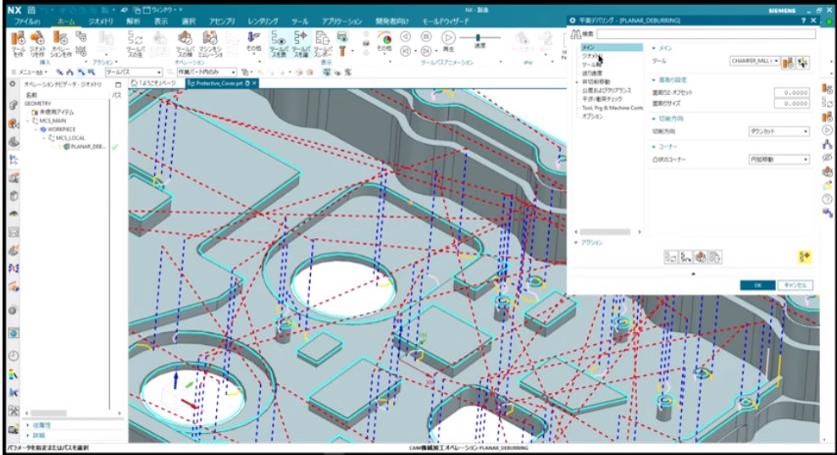Click the Replay action icon in dialog
Viewport: 837px width, 455px height.
tap(685, 257)
